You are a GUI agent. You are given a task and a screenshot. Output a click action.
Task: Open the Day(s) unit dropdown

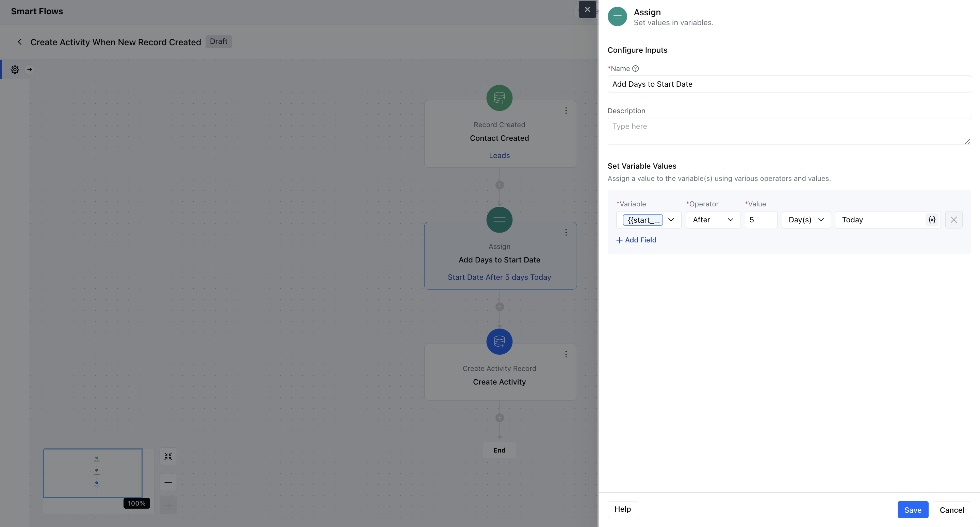coord(806,220)
